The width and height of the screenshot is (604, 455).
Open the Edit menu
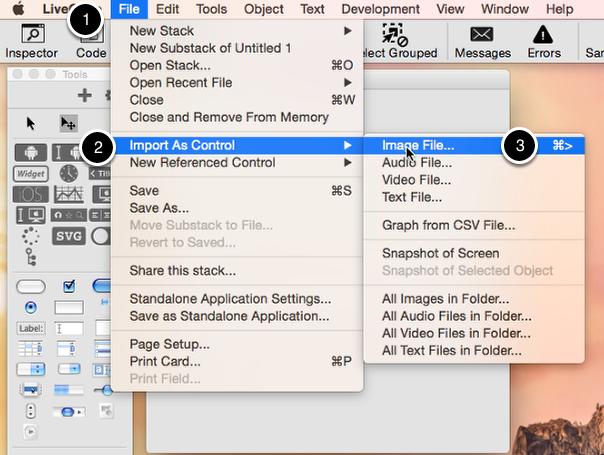tap(167, 9)
